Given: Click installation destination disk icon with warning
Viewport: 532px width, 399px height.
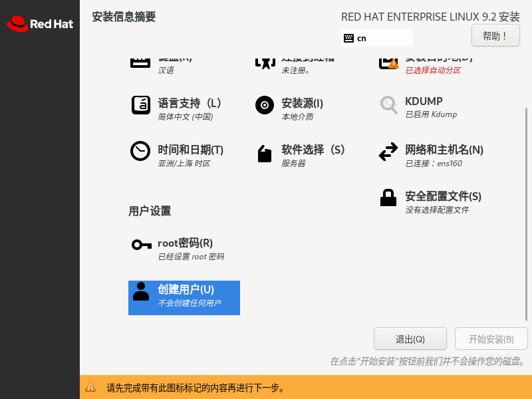Looking at the screenshot, I should tap(388, 63).
